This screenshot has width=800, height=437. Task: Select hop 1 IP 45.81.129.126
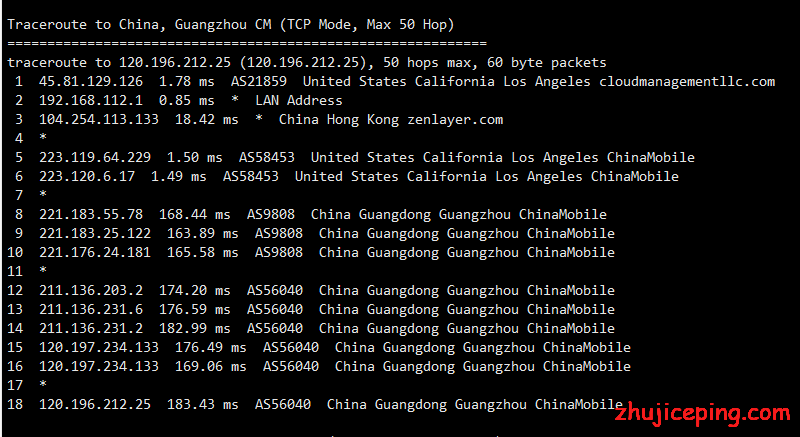(91, 82)
